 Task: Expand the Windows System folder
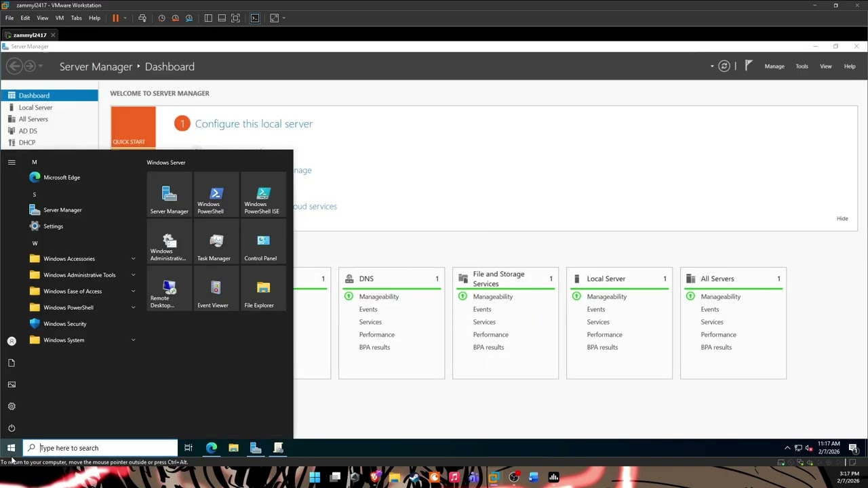(83, 340)
